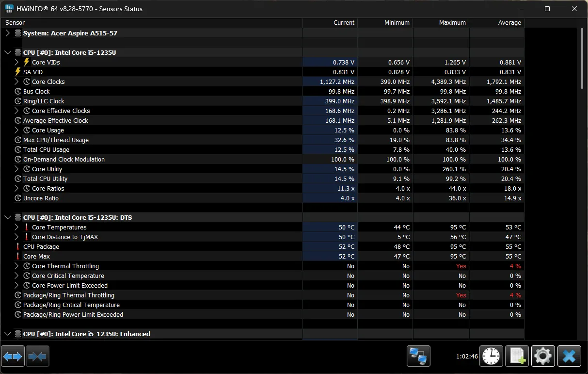Screen dimensions: 588x374
Task: Click the 1.265 V maximum Core VIDs value
Action: click(455, 62)
